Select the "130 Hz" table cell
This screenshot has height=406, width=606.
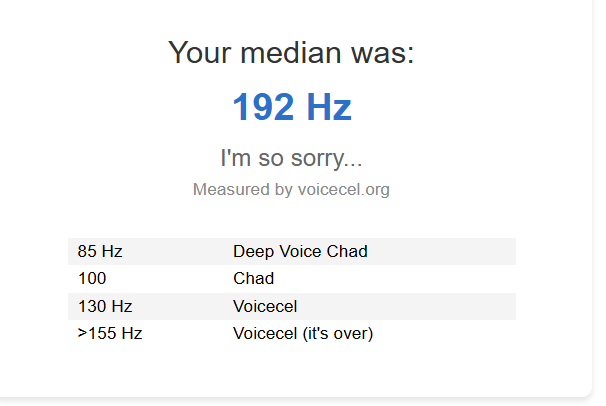(x=105, y=306)
